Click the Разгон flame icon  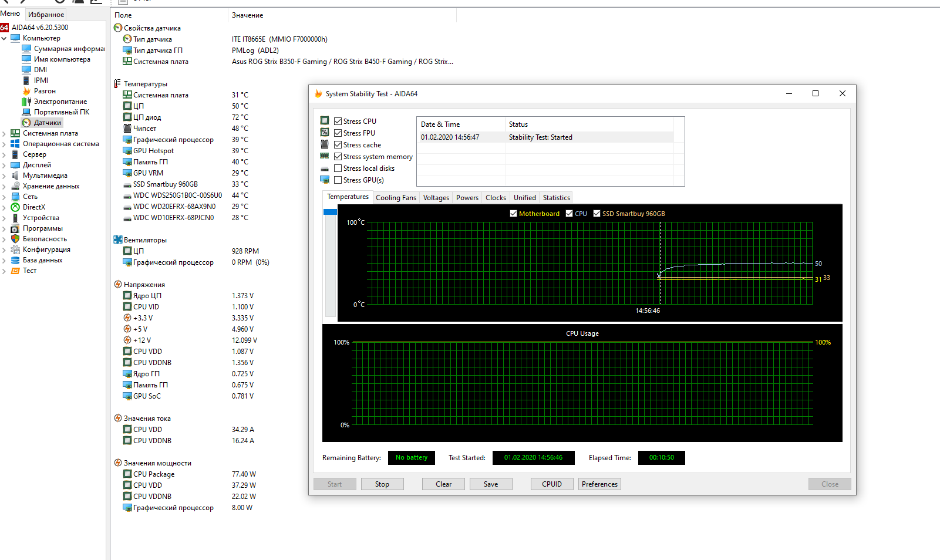coord(26,91)
